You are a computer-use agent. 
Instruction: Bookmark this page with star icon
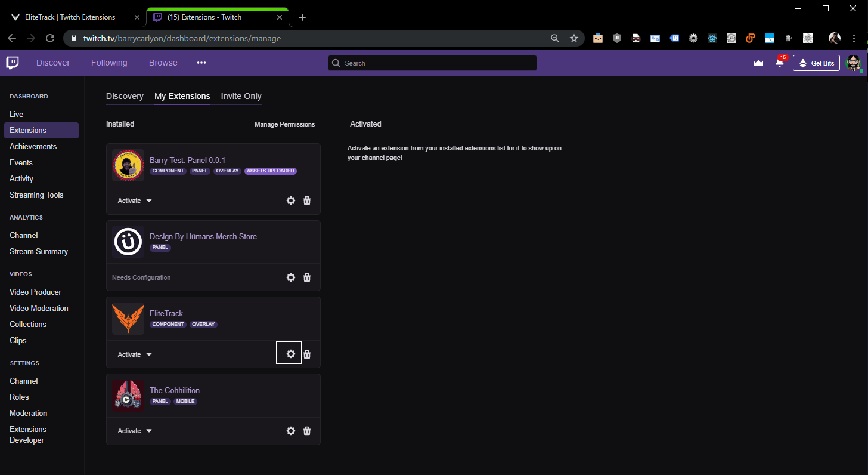[573, 38]
